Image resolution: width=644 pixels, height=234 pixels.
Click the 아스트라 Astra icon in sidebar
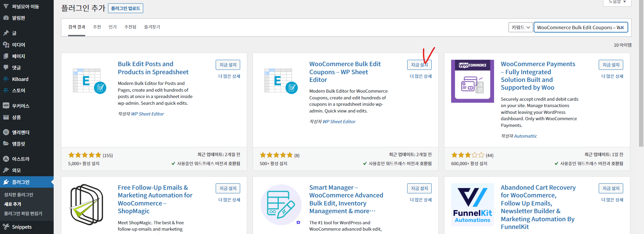tap(6, 159)
